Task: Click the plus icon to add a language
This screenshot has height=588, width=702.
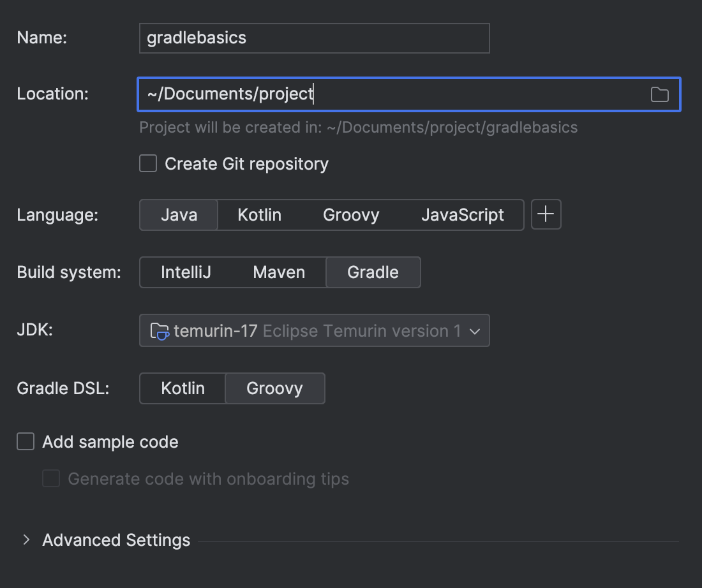Action: pyautogui.click(x=546, y=215)
